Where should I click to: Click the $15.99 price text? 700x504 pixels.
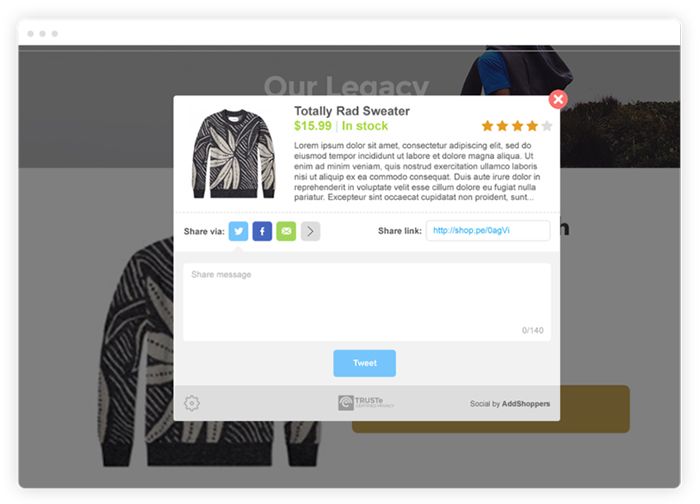pos(313,126)
